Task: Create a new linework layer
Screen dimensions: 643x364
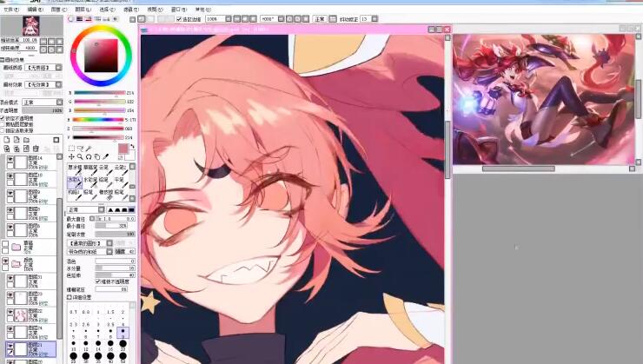Action: [x=17, y=140]
